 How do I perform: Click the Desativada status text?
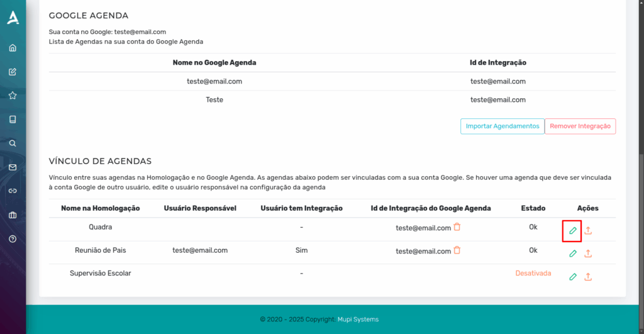[x=533, y=273]
